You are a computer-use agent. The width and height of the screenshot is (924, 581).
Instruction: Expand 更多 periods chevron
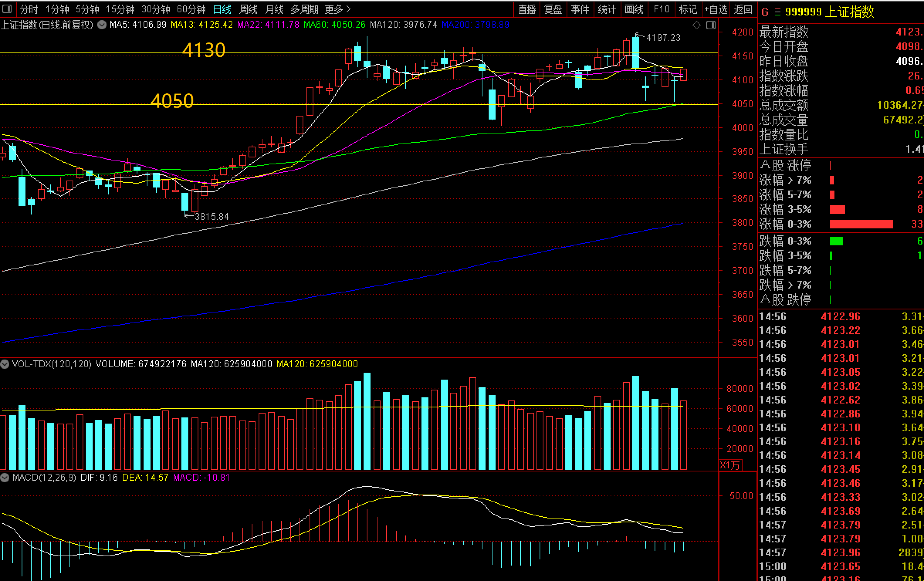pos(349,9)
